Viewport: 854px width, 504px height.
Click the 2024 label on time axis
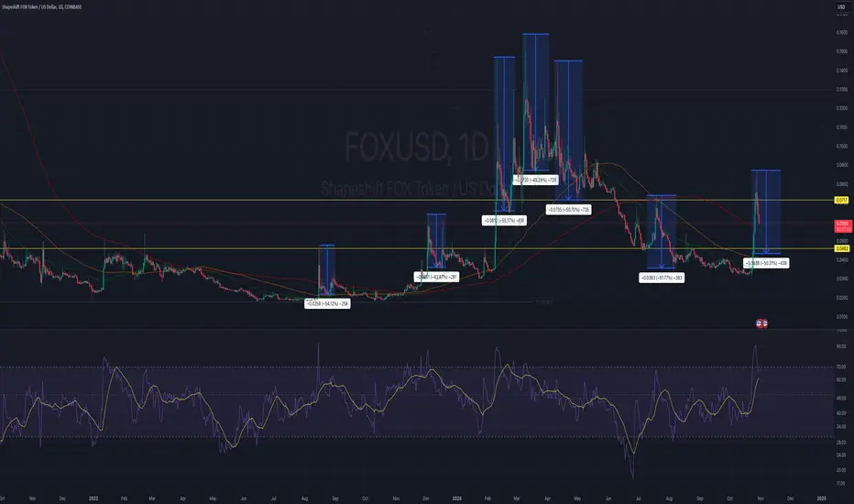[x=456, y=499]
